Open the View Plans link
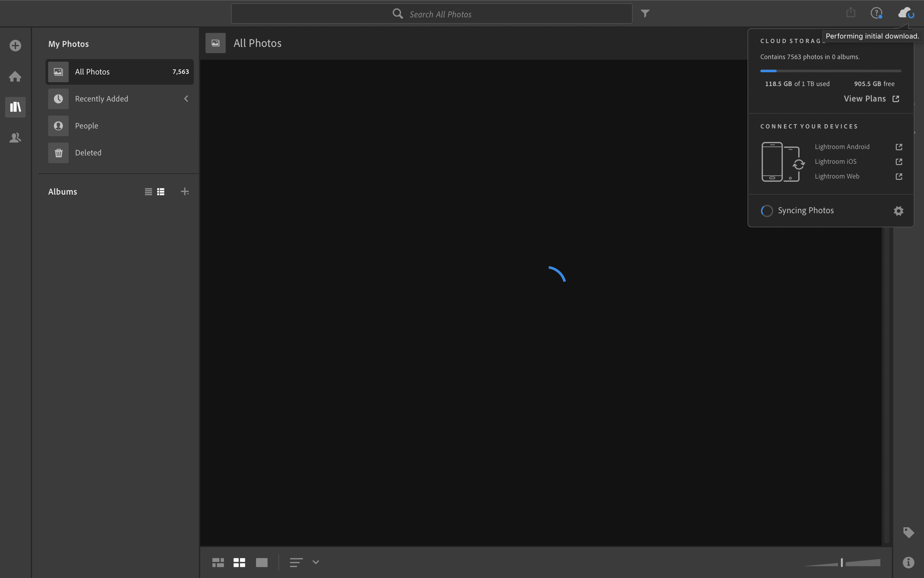The image size is (924, 578). coord(871,99)
